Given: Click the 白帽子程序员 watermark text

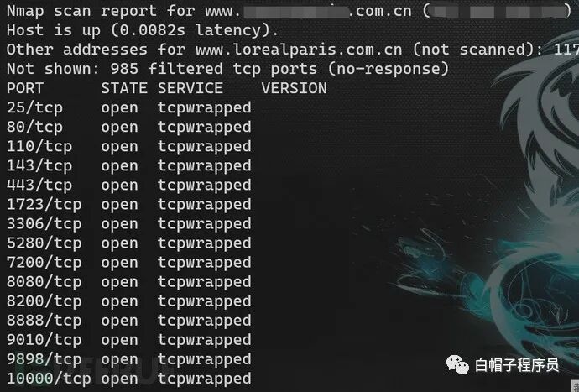Looking at the screenshot, I should pos(517,365).
